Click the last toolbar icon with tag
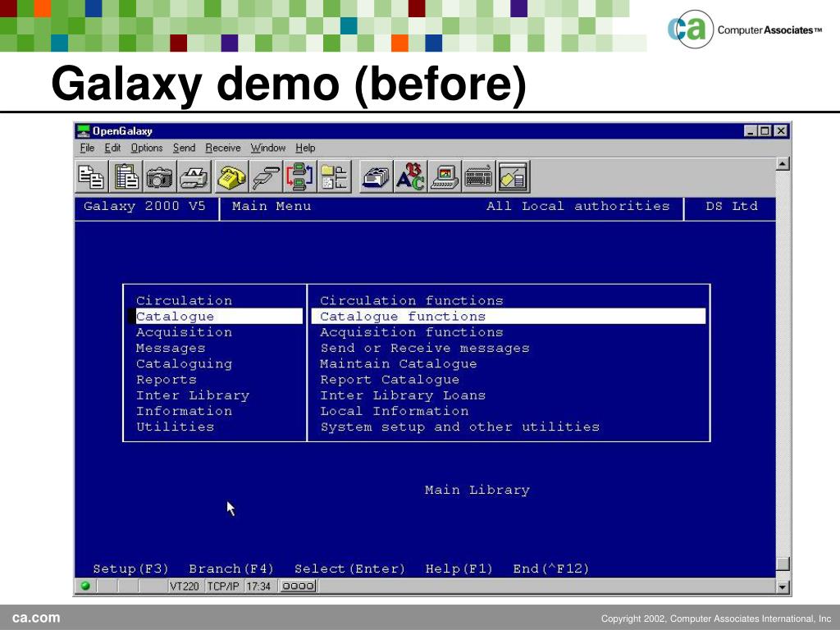The image size is (840, 630). click(513, 177)
